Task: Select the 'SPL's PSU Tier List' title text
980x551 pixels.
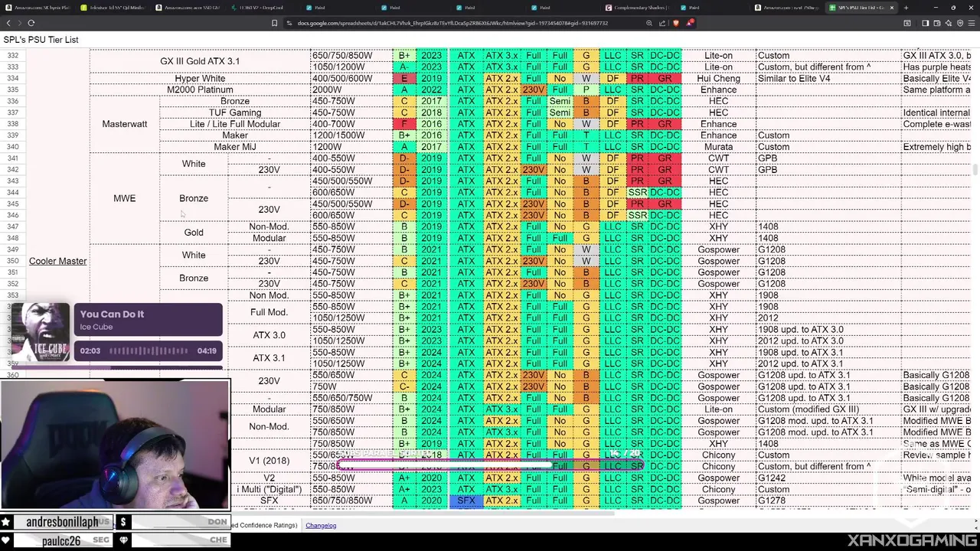Action: point(41,40)
